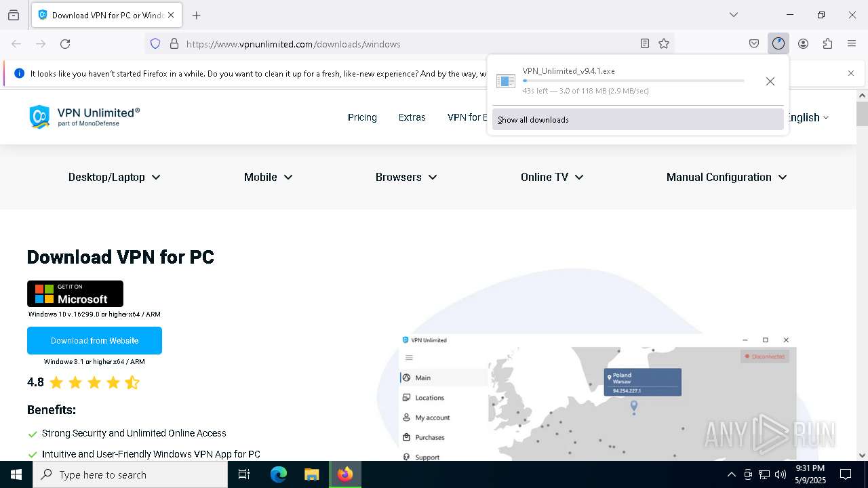Open the Extras menu item
868x488 pixels.
tap(412, 117)
